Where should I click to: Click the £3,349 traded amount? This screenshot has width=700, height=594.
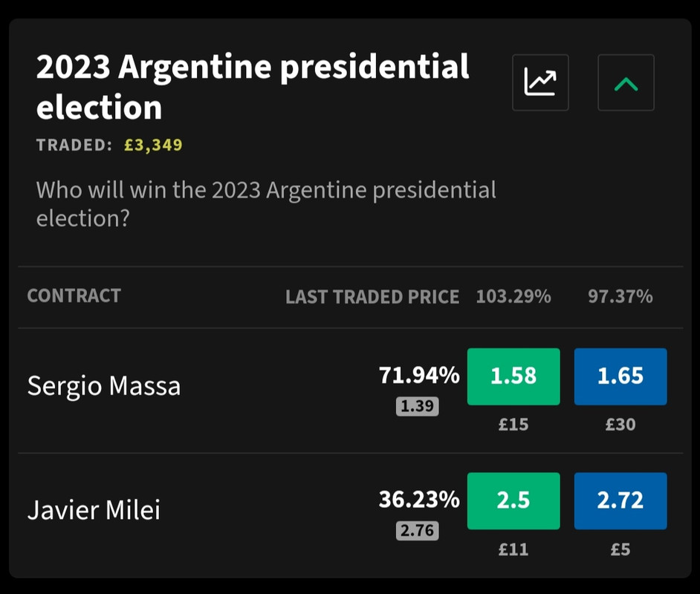click(153, 145)
